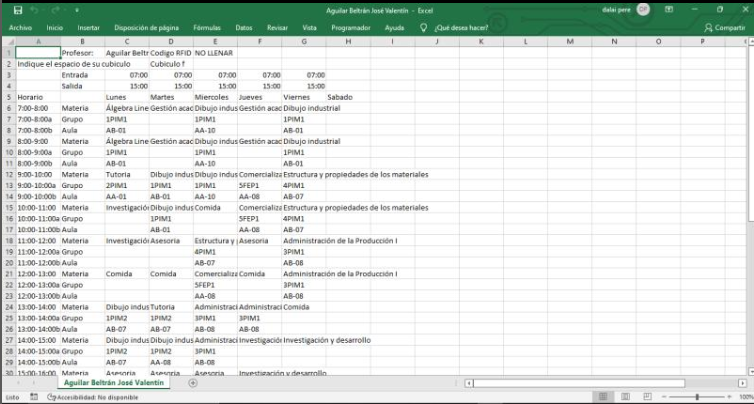The height and width of the screenshot is (404, 754).
Task: Open ribbon display options icon
Action: [x=669, y=9]
